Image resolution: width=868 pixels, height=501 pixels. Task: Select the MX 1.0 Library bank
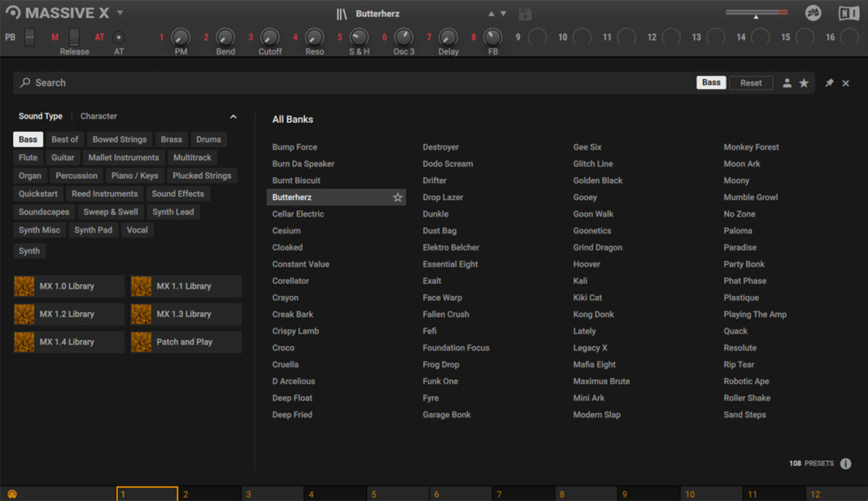(68, 286)
